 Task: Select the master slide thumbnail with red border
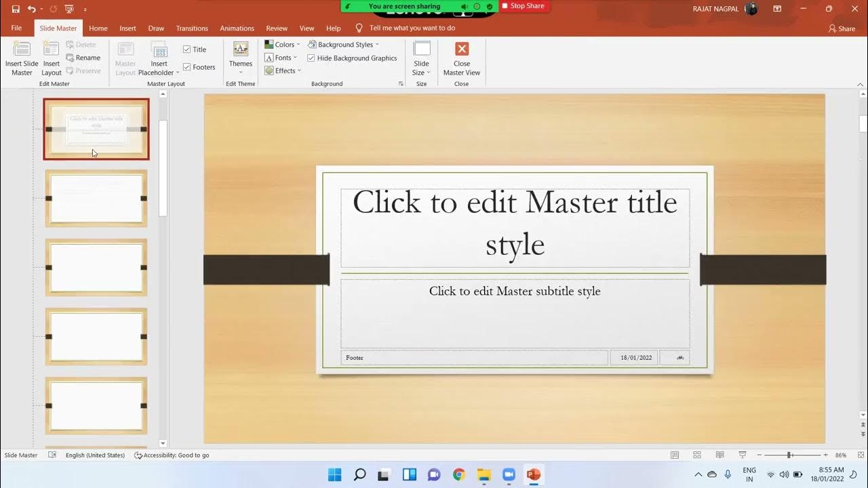click(96, 129)
